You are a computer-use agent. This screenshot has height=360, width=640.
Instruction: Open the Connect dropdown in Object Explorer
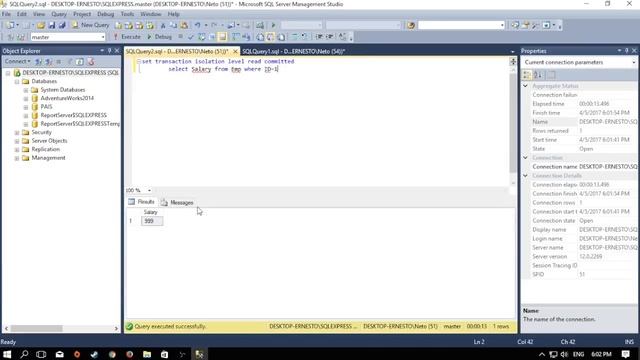[x=17, y=61]
